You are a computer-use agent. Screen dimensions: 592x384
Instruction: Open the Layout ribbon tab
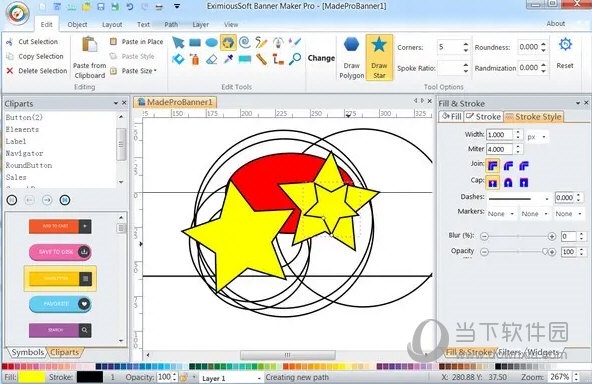112,25
